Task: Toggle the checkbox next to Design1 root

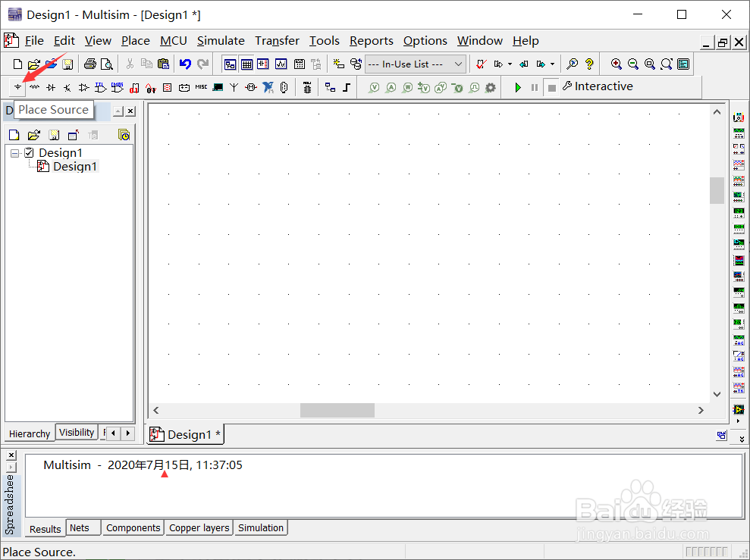Action: [x=29, y=153]
